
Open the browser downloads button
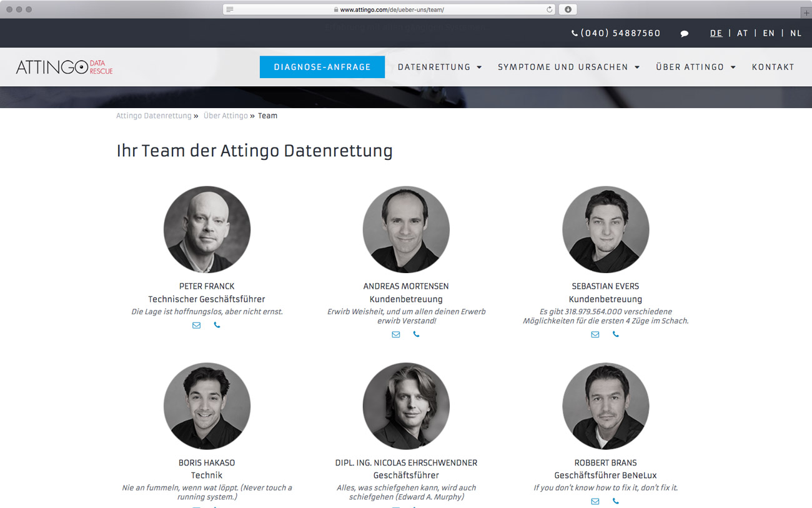[568, 9]
